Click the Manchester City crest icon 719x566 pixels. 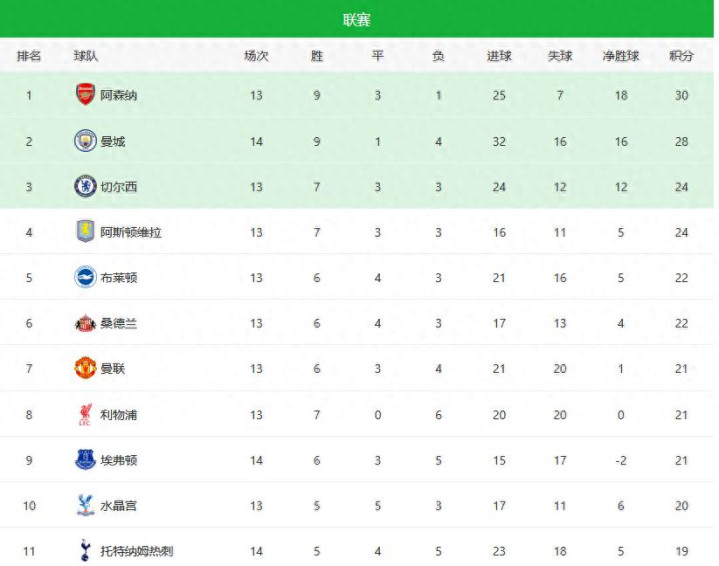coord(85,141)
